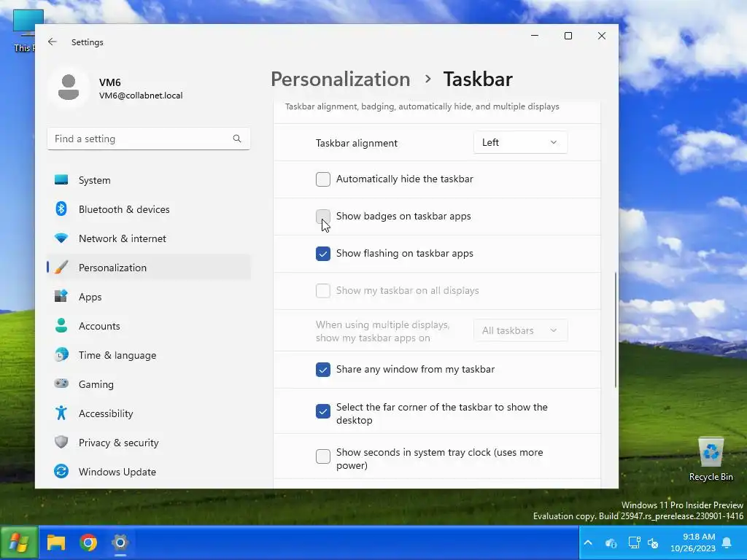Click the taskbar clock and date
Image resolution: width=747 pixels, height=560 pixels.
tap(693, 542)
